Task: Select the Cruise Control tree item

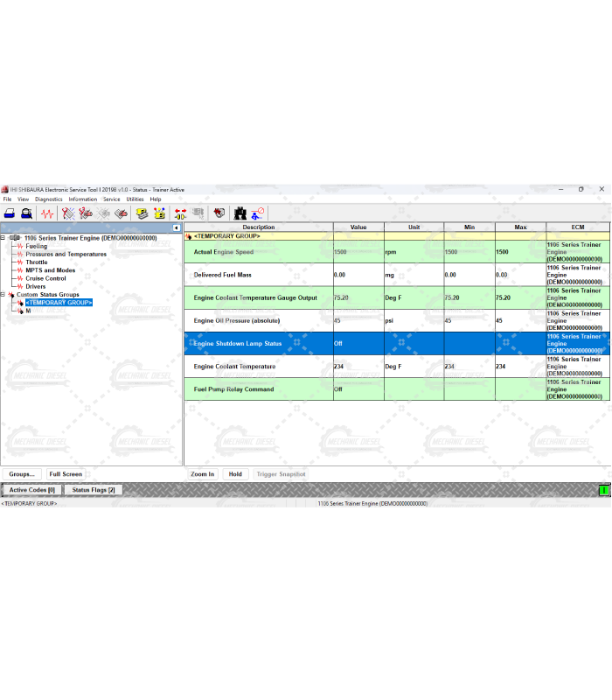Action: [45, 278]
